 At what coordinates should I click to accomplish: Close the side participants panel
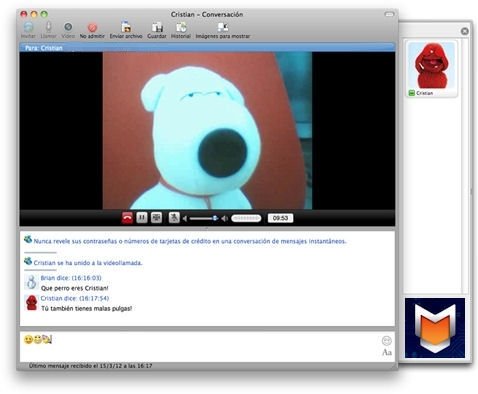pyautogui.click(x=465, y=31)
